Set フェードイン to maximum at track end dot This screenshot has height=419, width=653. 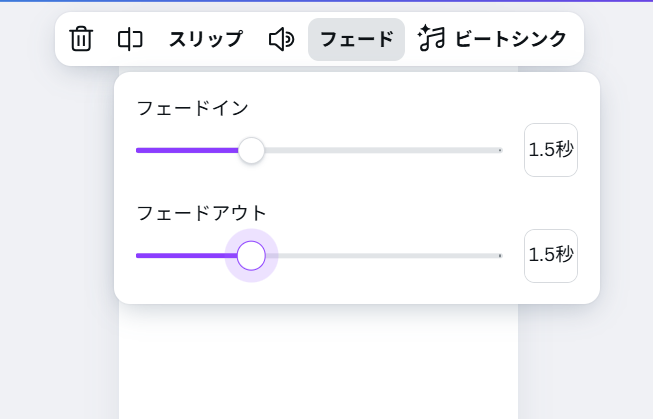(x=500, y=150)
